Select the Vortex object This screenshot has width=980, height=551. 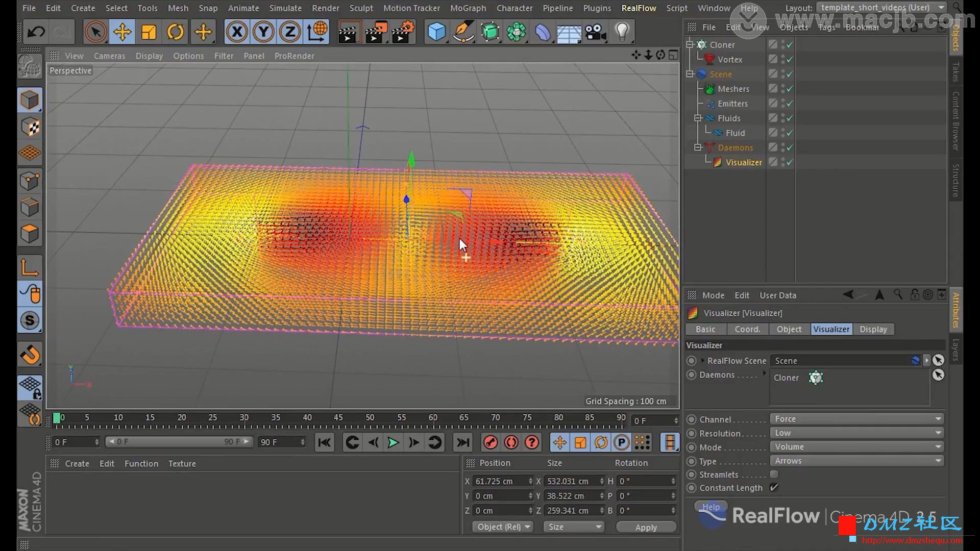coord(729,60)
